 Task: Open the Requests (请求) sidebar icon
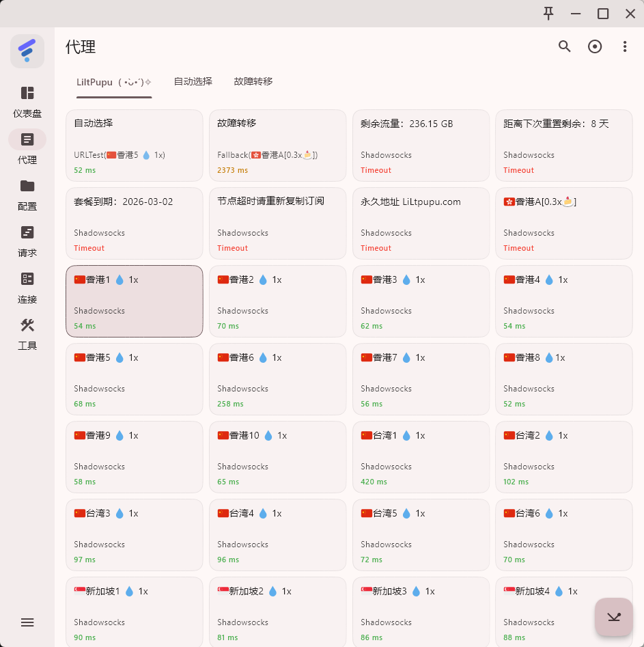[x=27, y=232]
